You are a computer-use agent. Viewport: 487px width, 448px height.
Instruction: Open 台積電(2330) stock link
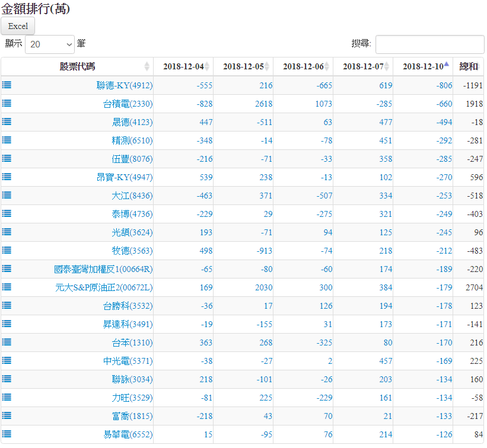(128, 104)
